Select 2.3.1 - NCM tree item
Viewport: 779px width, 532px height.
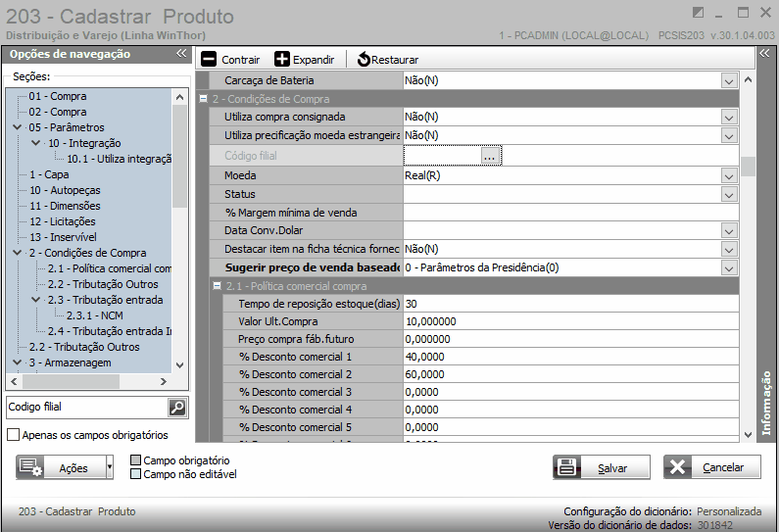[x=95, y=315]
